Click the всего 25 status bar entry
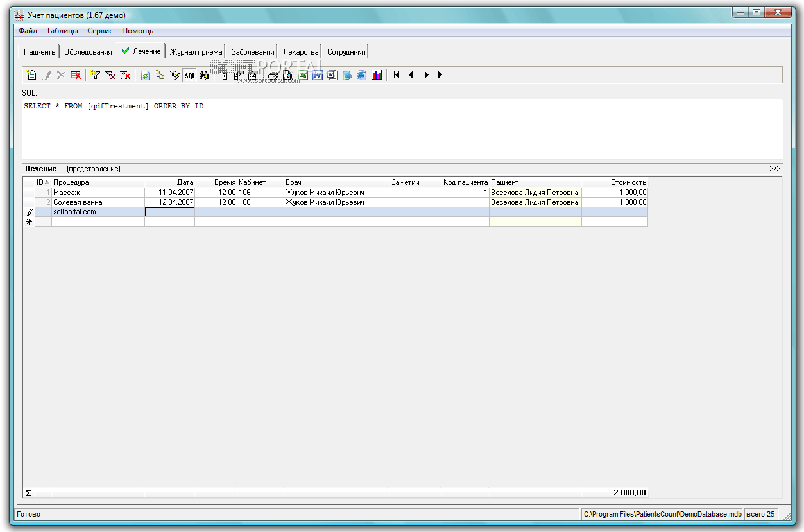The image size is (804, 532). [762, 514]
